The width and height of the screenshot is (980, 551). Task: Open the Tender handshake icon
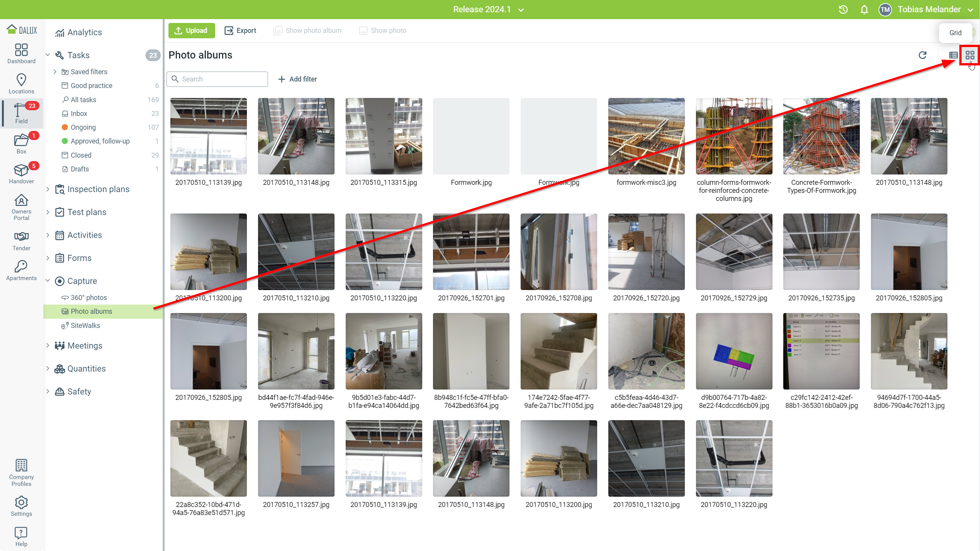21,240
